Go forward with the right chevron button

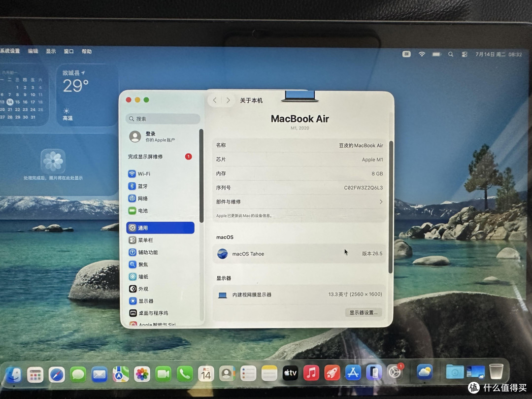click(x=228, y=100)
